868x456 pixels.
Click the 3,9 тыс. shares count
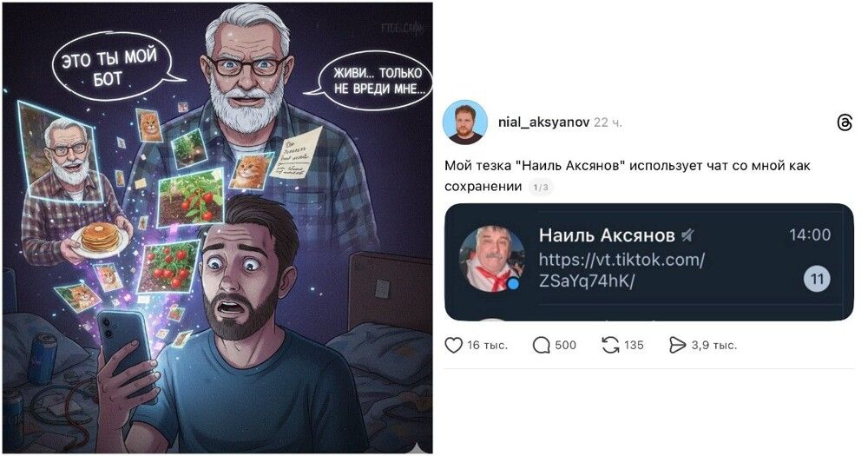(x=714, y=345)
